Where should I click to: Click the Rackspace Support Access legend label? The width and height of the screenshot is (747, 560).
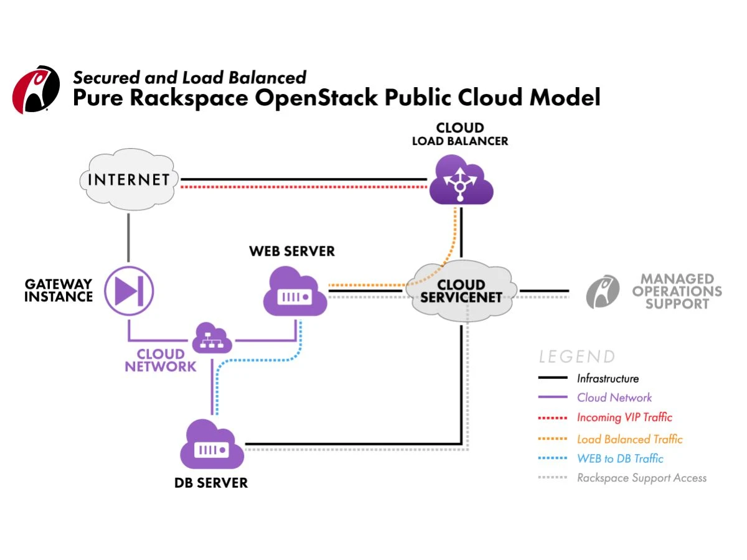click(x=641, y=478)
